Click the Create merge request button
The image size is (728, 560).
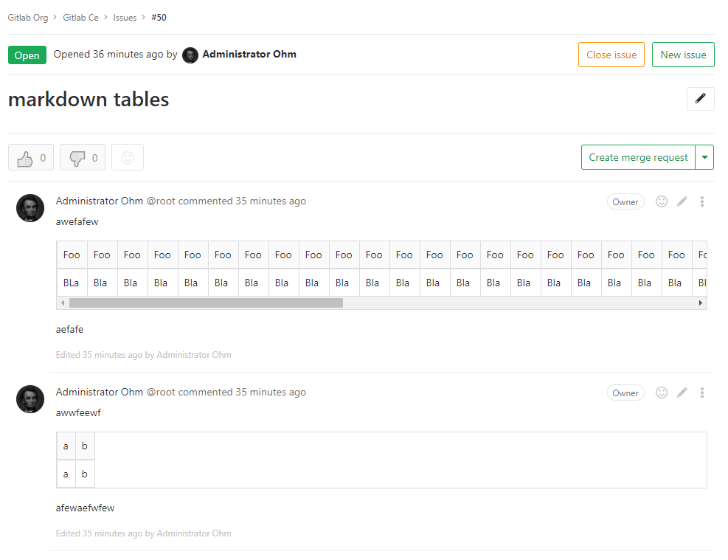638,157
